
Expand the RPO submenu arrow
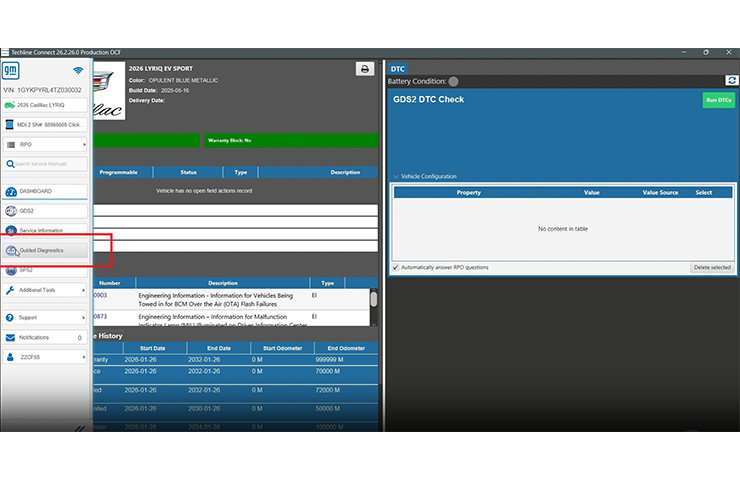tap(84, 144)
